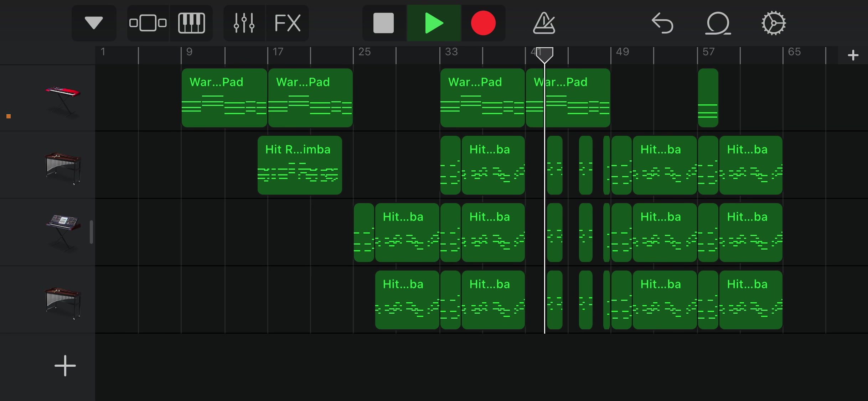Select bottom marimba Hit...ba region at bar 59
The image size is (868, 401).
(751, 300)
